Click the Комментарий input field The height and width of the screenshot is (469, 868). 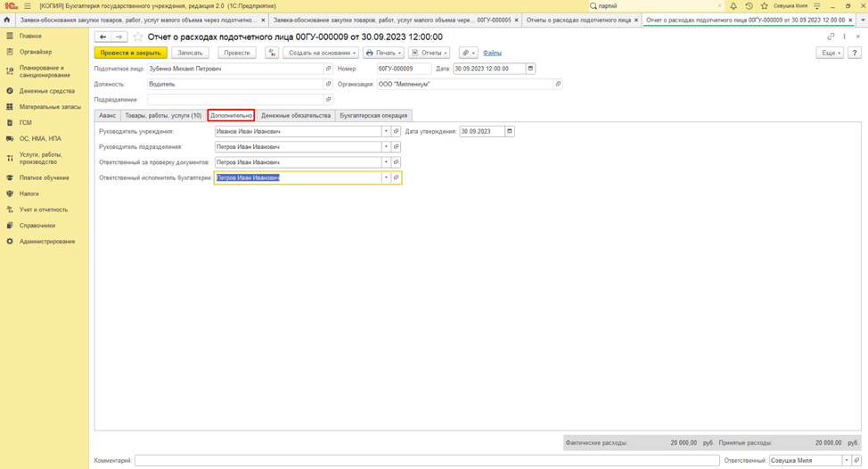[x=427, y=461]
